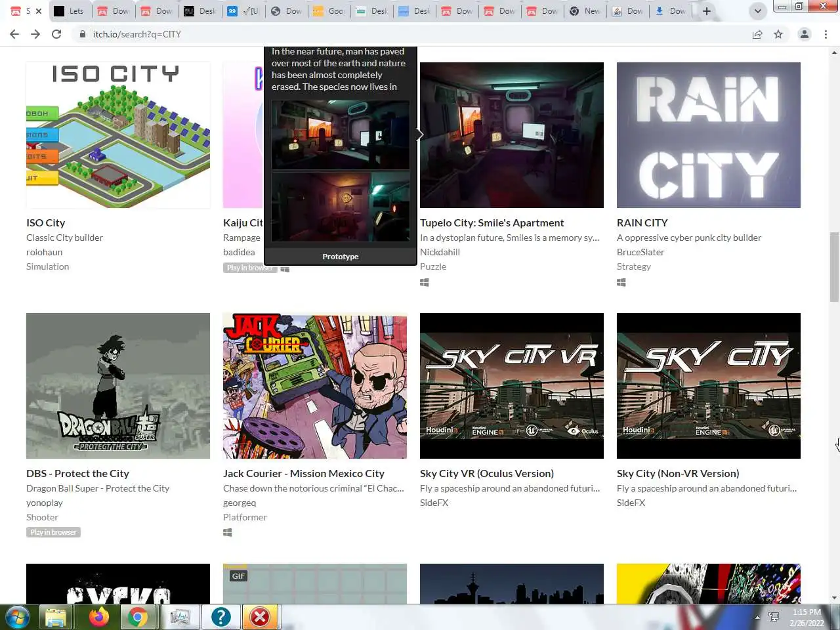The width and height of the screenshot is (840, 630).
Task: Open the RAIN CITY thumbnail
Action: click(709, 135)
